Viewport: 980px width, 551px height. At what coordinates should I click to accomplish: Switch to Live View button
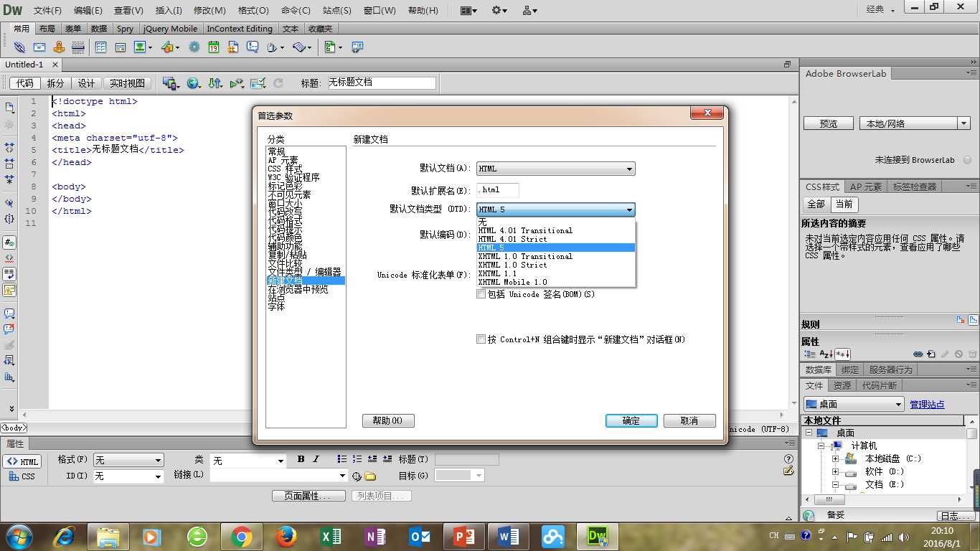coord(127,83)
